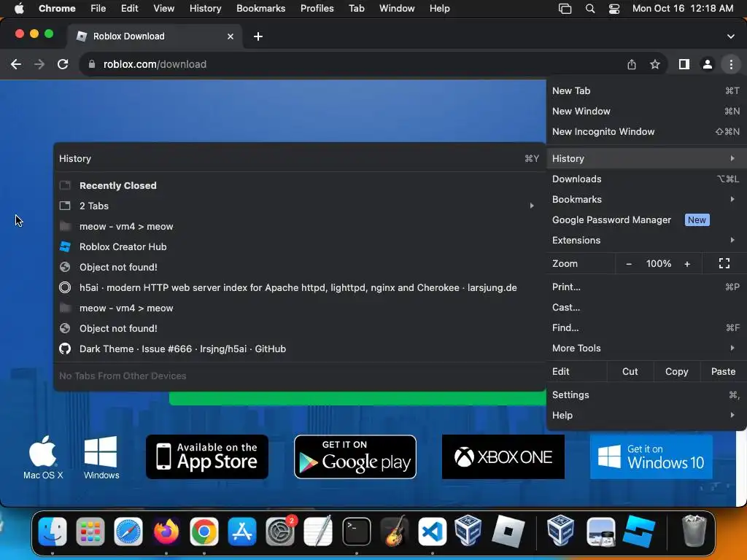The image size is (747, 560).
Task: Click Spotlight search in menu bar
Action: (x=589, y=9)
